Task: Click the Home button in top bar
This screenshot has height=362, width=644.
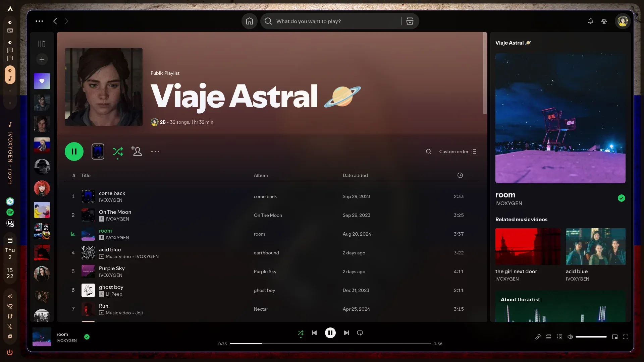Action: 249,21
